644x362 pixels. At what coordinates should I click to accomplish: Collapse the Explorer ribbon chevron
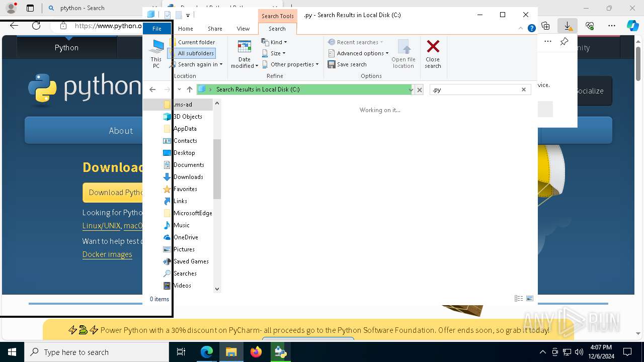[521, 29]
